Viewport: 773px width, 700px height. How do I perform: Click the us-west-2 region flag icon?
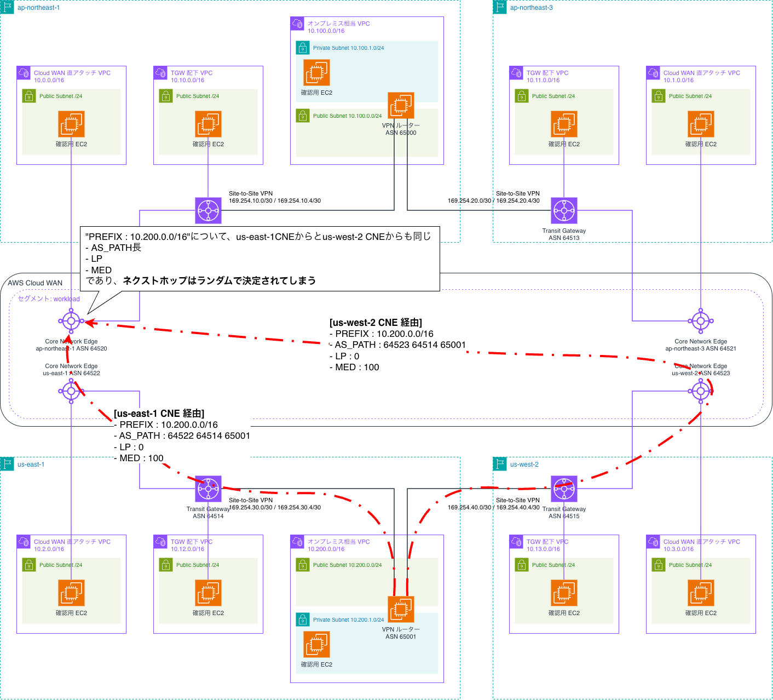(x=500, y=464)
